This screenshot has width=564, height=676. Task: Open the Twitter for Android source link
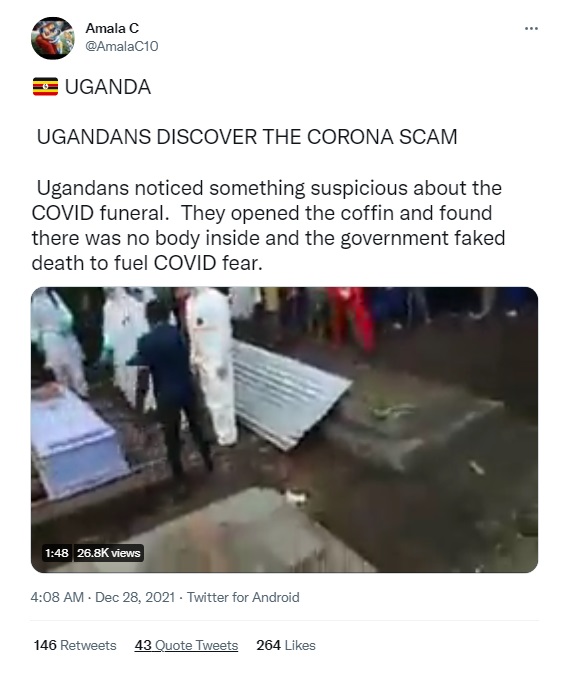(243, 597)
